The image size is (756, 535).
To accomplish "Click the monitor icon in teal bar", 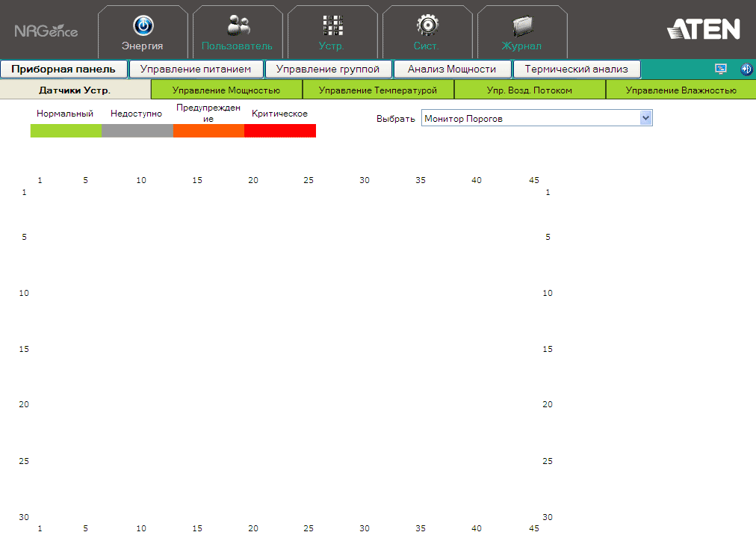I will pos(720,69).
